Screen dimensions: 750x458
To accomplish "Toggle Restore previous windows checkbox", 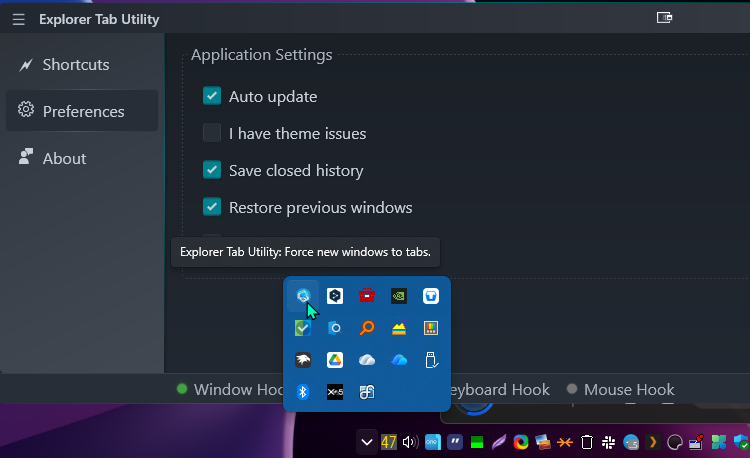I will pos(212,207).
